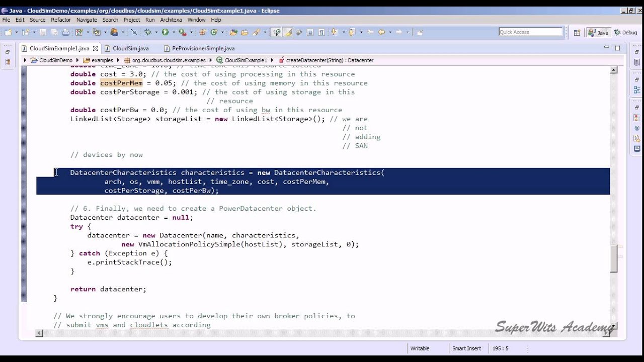Open Package Explorer icon in left sidebar
Screen dimensions: 644x362
[x=8, y=62]
